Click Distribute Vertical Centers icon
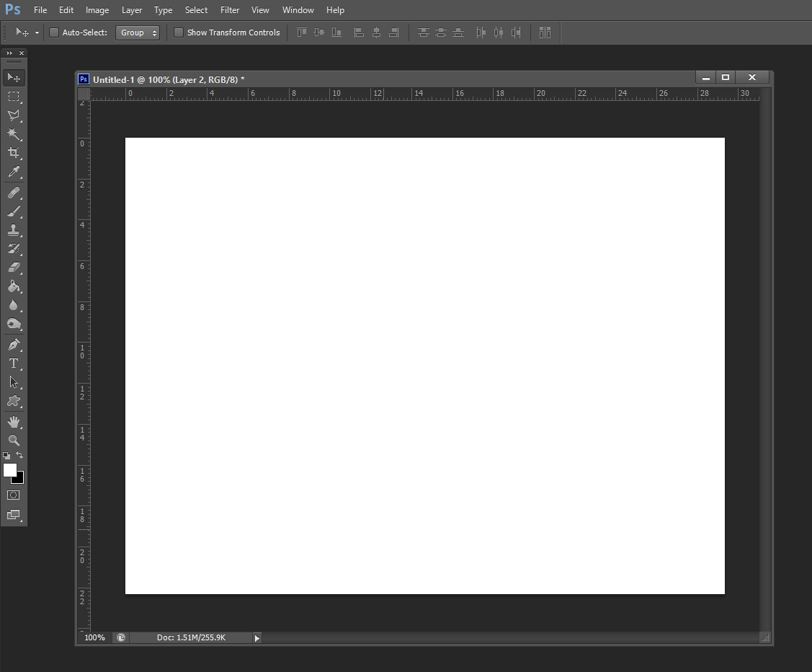The width and height of the screenshot is (812, 672). pos(441,32)
